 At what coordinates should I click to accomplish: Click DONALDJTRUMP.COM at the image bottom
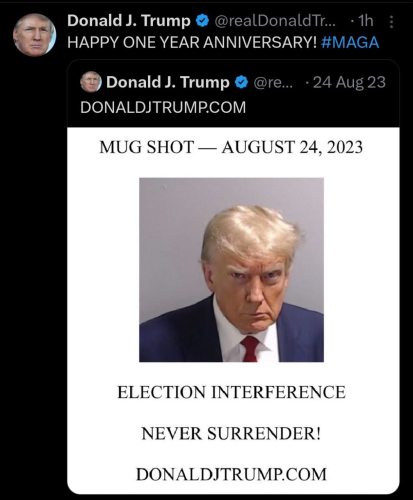point(231,474)
